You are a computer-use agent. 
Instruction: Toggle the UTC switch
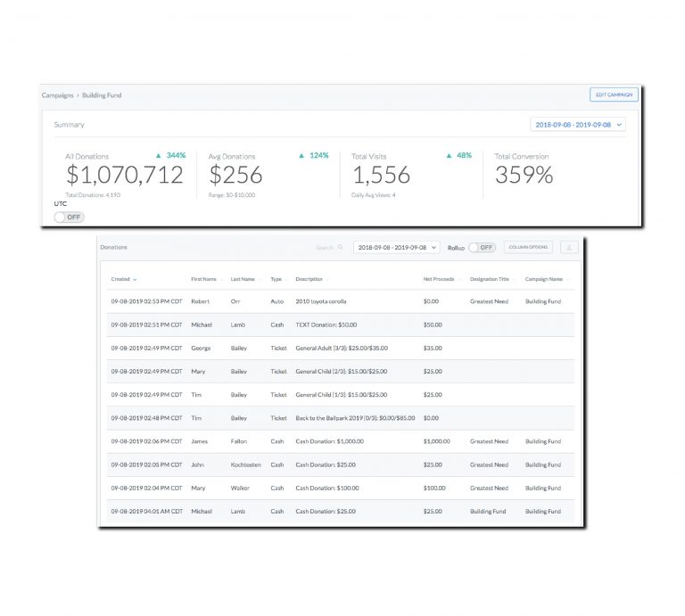click(x=69, y=217)
